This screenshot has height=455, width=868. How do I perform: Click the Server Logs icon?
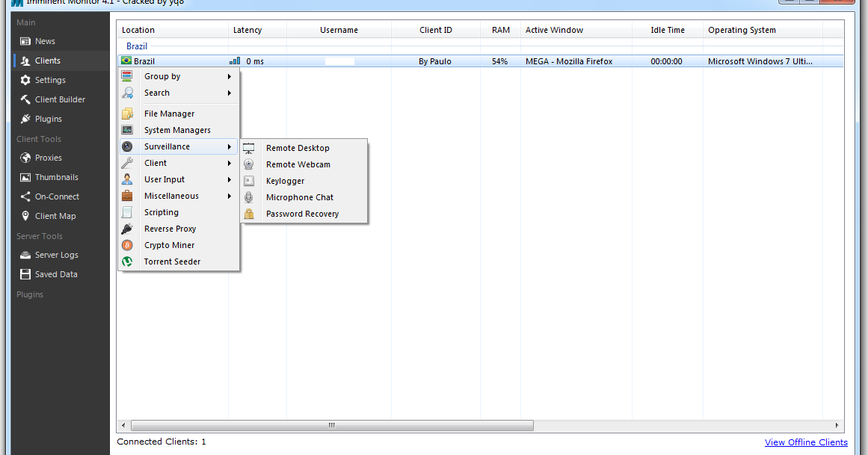(25, 256)
